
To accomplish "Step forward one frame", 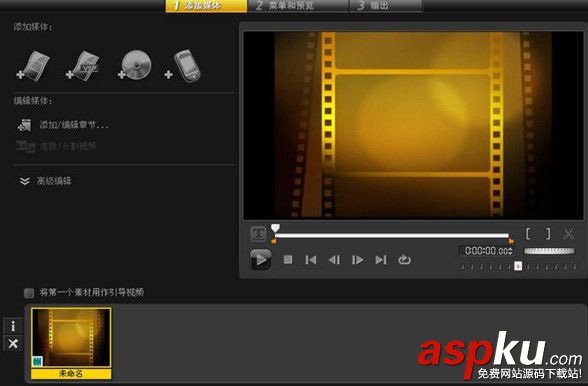I will 357,260.
